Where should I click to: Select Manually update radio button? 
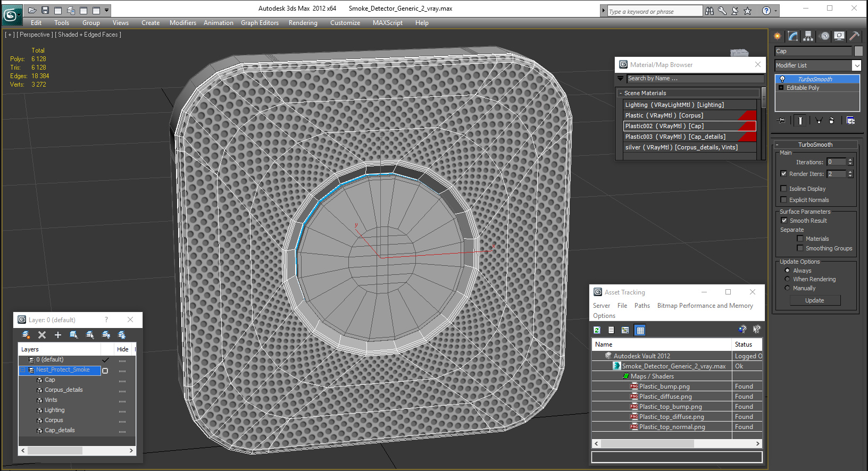point(788,288)
